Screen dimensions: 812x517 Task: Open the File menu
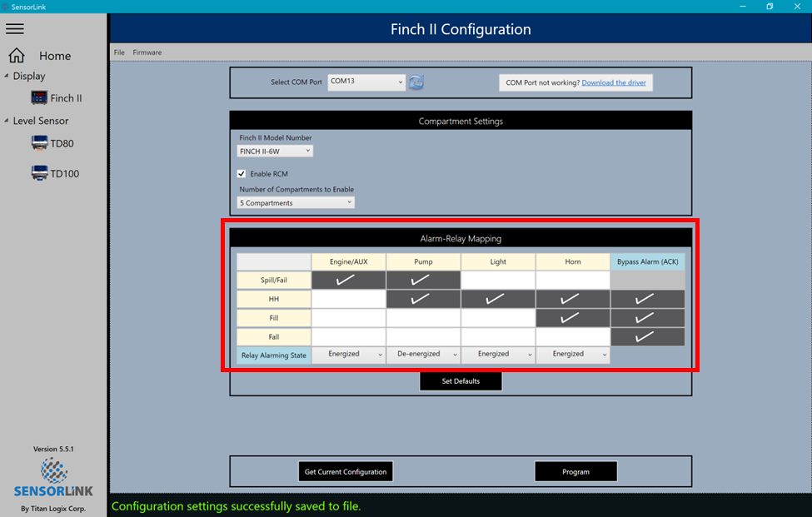coord(118,52)
